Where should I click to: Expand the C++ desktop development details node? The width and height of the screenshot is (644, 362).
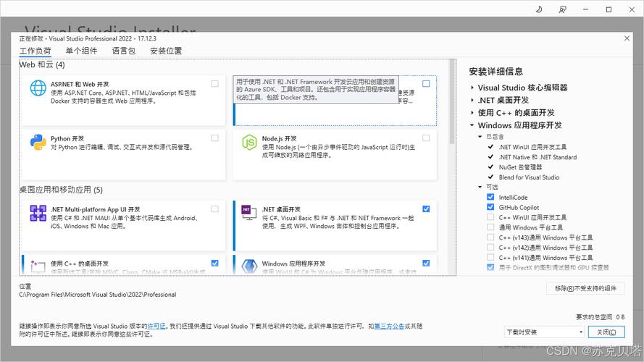[x=472, y=113]
